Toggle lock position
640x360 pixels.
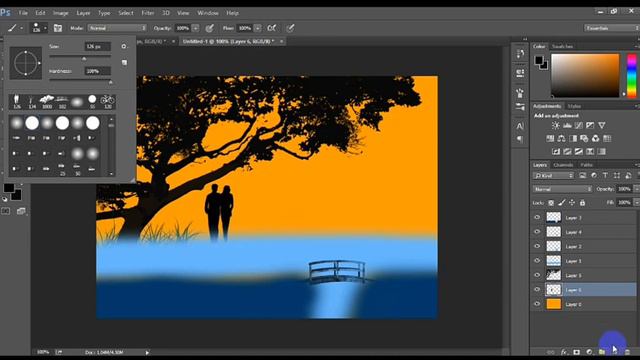pos(572,202)
